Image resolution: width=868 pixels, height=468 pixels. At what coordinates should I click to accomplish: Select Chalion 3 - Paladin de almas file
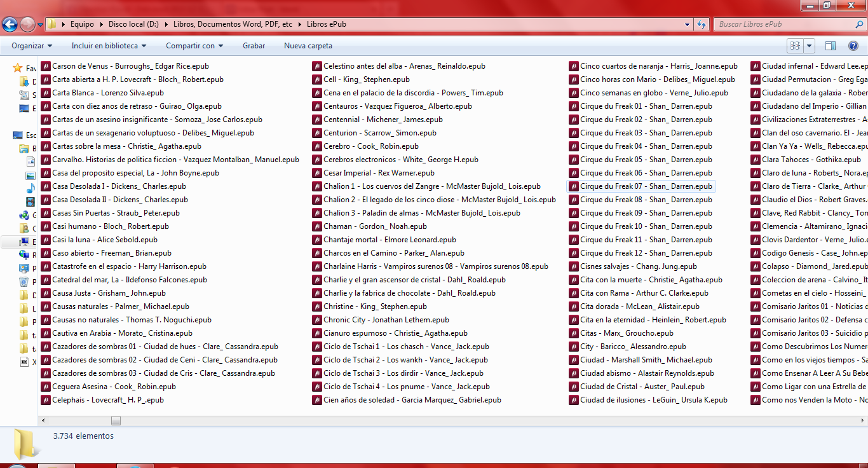(x=416, y=213)
